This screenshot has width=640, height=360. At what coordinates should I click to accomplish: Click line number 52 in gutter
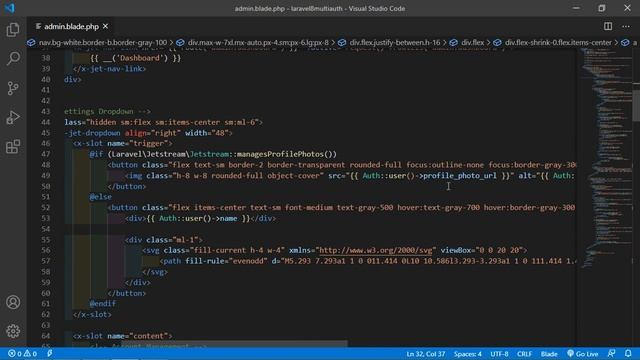click(46, 208)
